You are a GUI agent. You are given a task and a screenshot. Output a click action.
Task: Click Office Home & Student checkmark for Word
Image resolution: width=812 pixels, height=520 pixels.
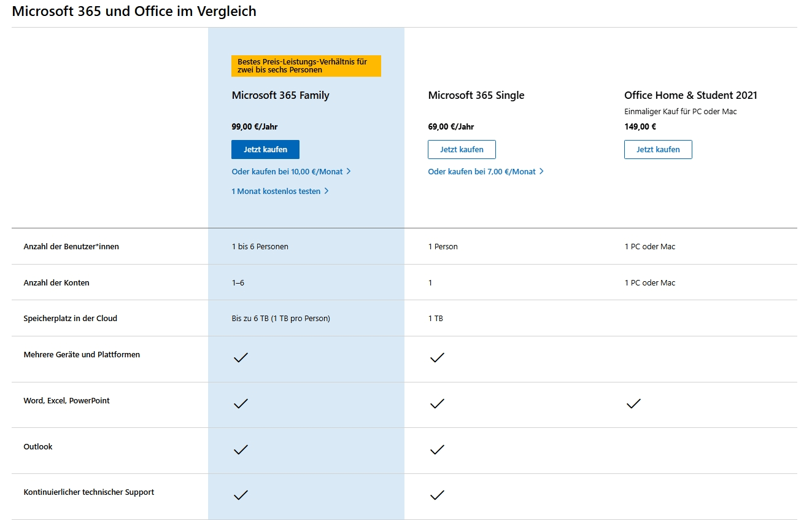[633, 403]
